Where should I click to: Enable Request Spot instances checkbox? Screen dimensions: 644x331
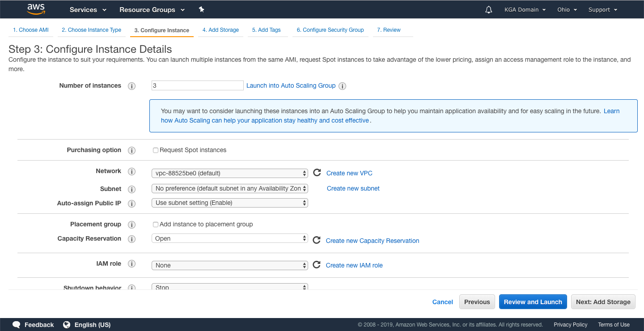[156, 150]
